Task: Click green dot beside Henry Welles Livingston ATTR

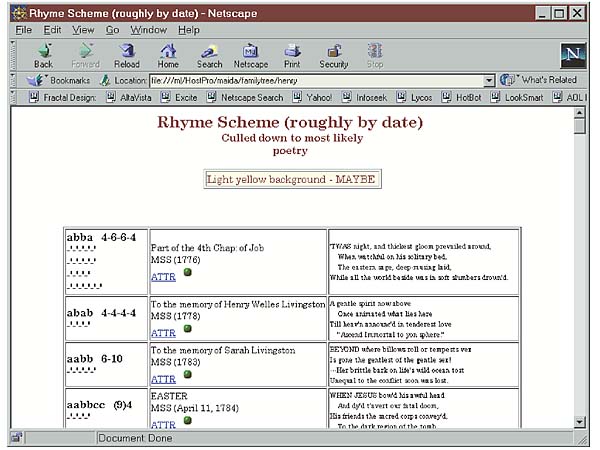Action: (188, 328)
